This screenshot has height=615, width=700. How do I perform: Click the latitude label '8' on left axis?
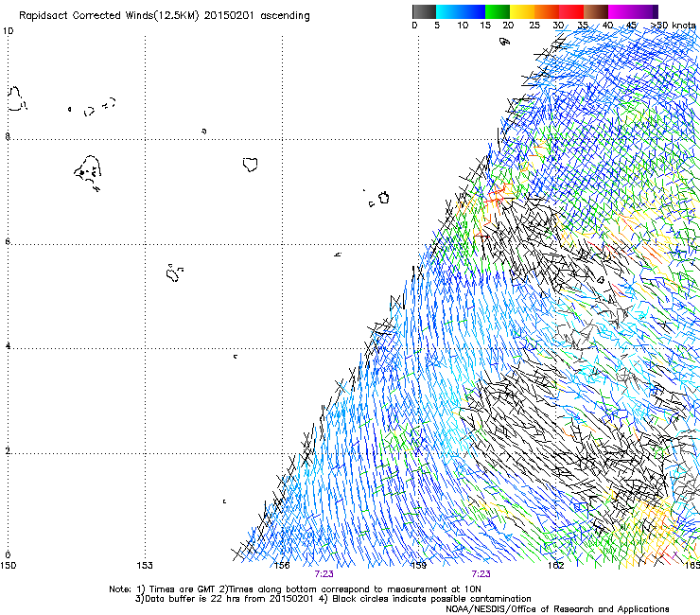coord(8,136)
